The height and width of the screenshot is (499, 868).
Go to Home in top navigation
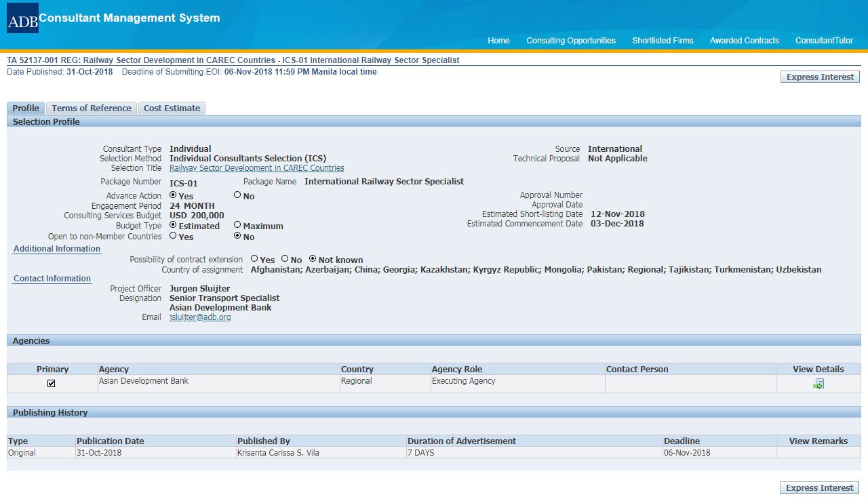tap(498, 41)
